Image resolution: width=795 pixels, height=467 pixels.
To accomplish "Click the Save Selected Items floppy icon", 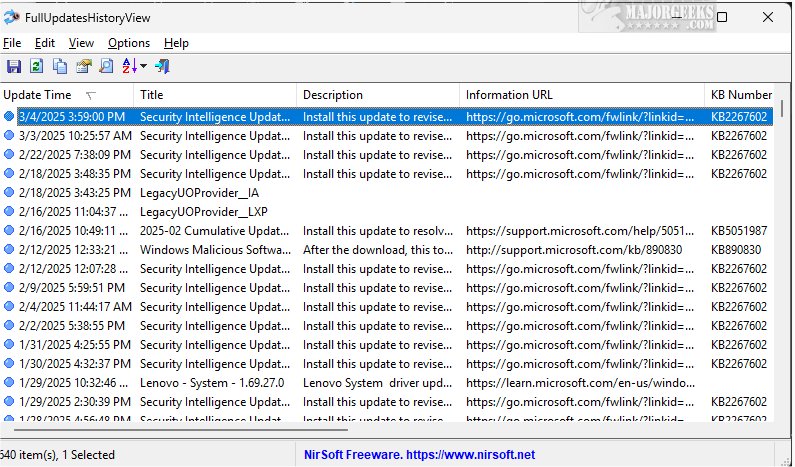I will 14,66.
